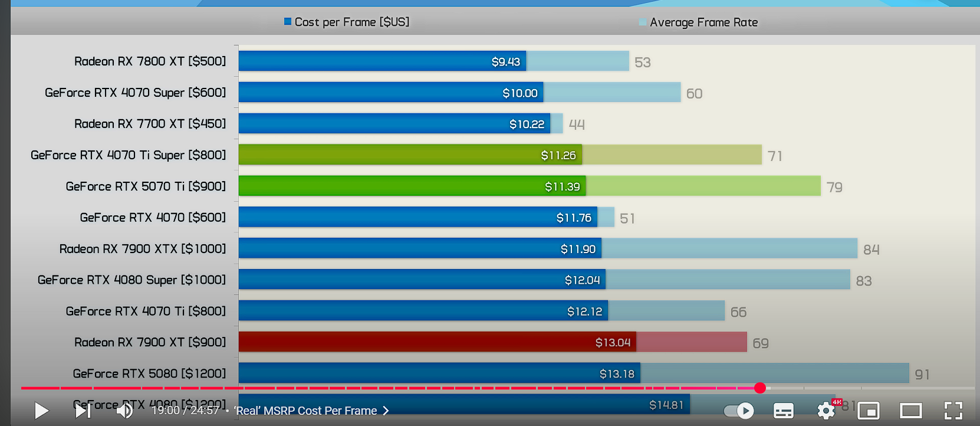980x426 pixels.
Task: Click the GeForce RTX 4070 Ti [$800] label
Action: click(146, 312)
